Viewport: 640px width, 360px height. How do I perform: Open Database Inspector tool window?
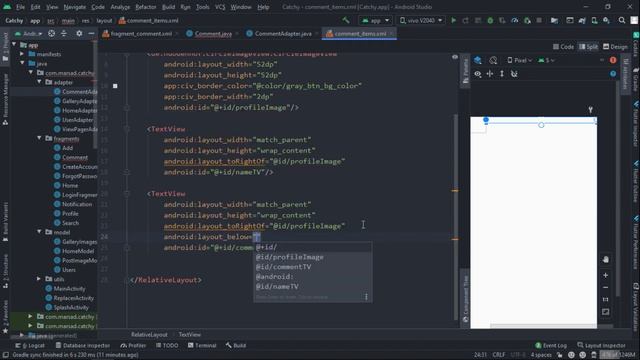pyautogui.click(x=83, y=345)
